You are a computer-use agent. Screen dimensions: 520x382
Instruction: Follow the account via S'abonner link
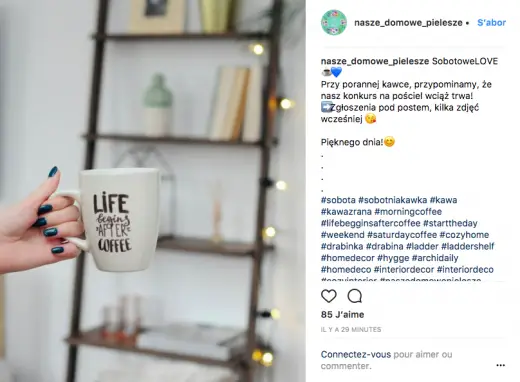click(491, 23)
